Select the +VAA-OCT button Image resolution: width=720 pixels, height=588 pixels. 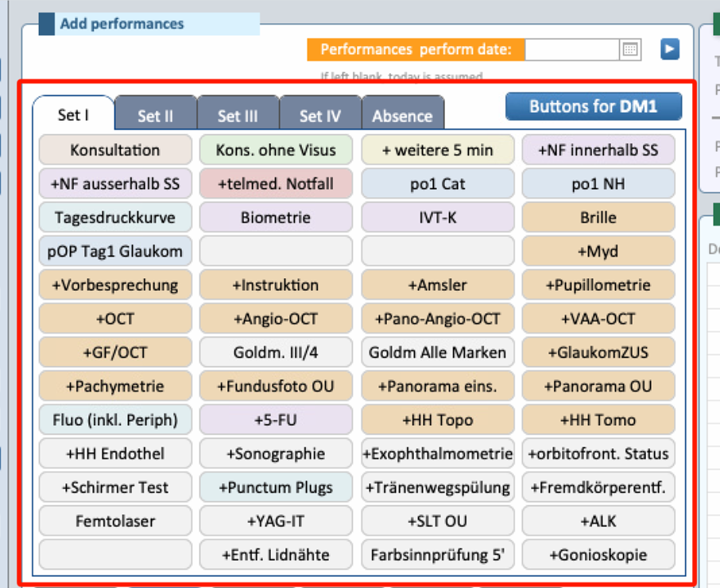click(x=598, y=319)
